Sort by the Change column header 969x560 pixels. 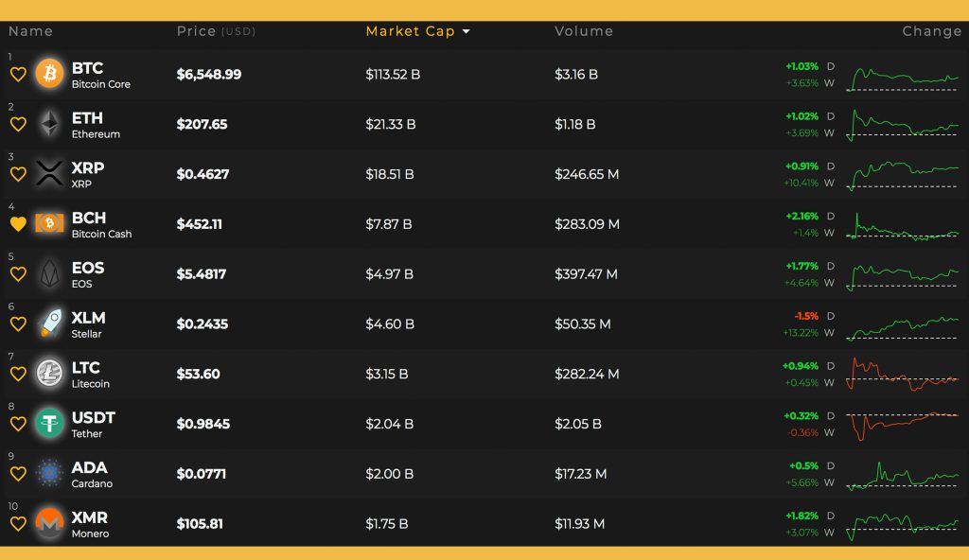[931, 31]
